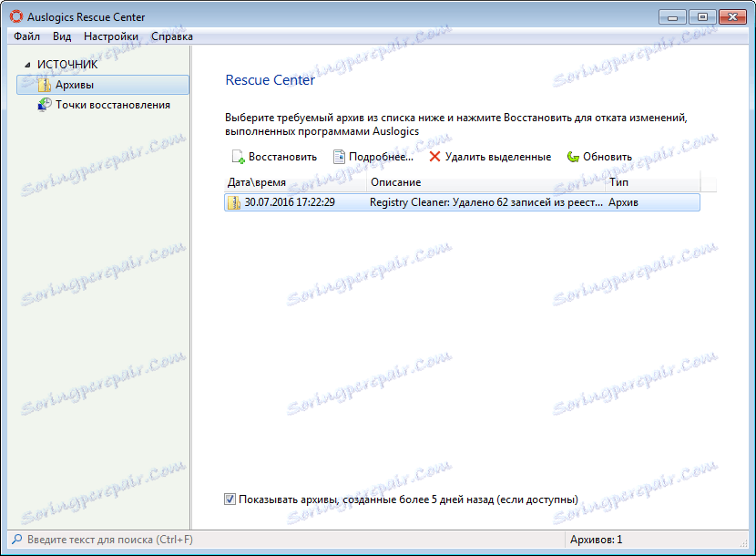
Task: Select the 30.07.2016 17:22:29 date cell
Action: (290, 202)
